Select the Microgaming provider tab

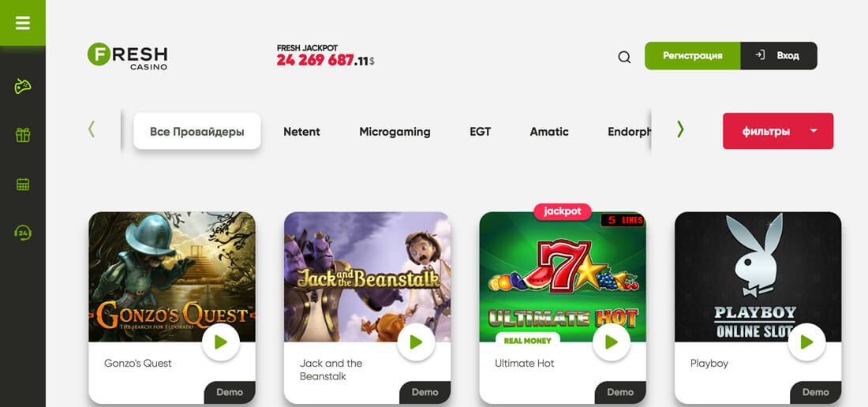point(395,132)
